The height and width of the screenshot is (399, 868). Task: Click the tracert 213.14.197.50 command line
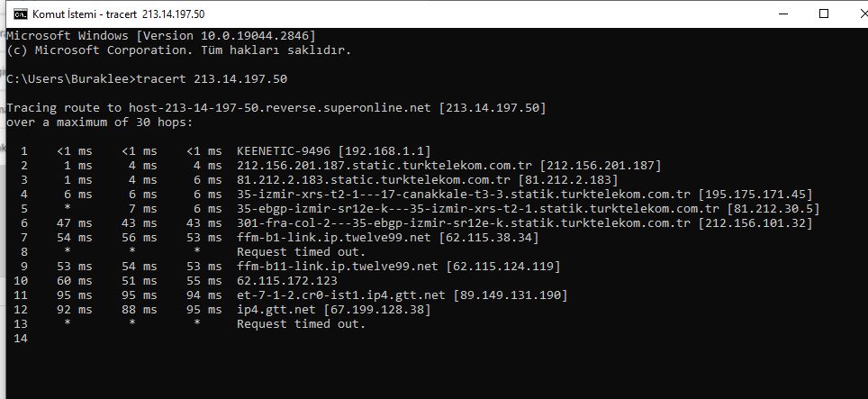click(x=147, y=79)
